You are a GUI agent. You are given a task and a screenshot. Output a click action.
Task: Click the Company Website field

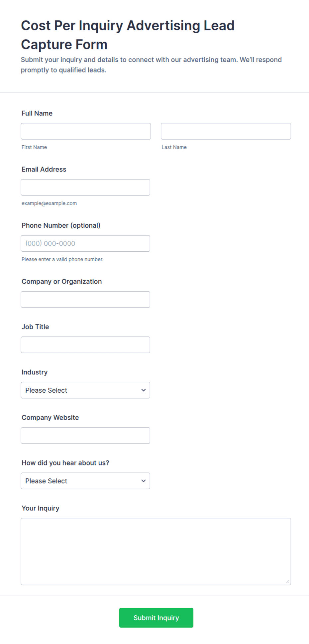pyautogui.click(x=85, y=436)
